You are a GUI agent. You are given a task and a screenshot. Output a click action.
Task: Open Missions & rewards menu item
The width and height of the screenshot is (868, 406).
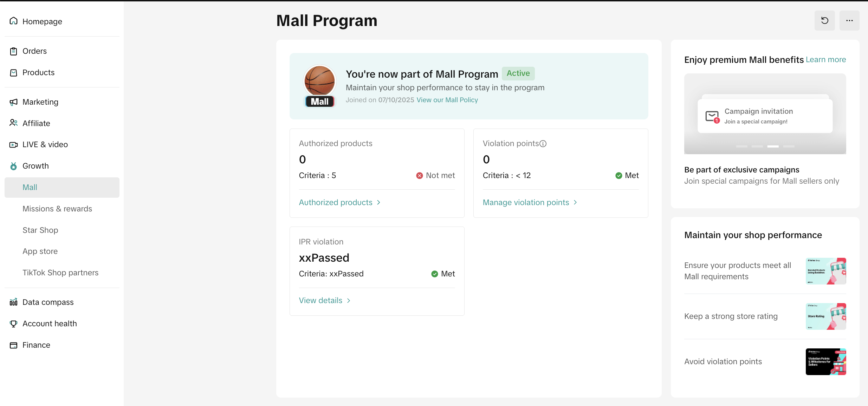click(57, 209)
